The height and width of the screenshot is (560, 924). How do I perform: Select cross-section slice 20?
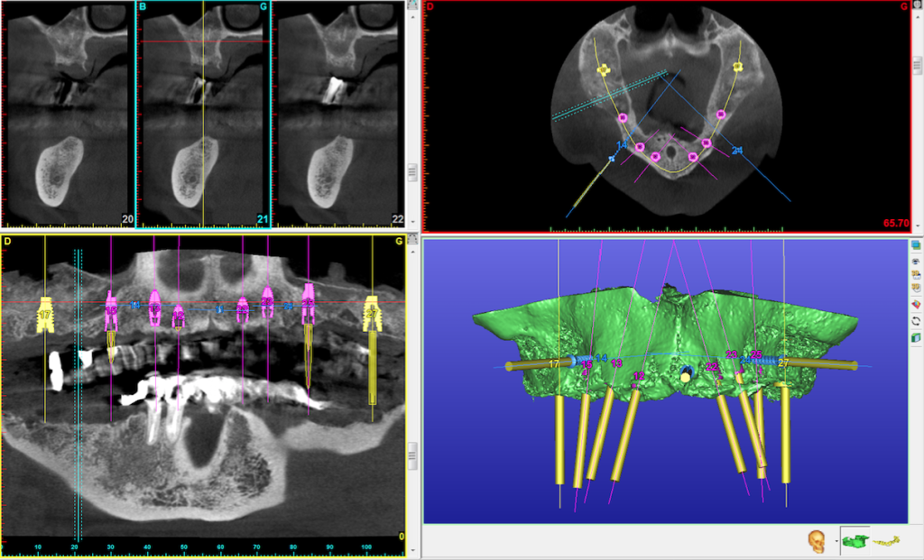pyautogui.click(x=68, y=113)
